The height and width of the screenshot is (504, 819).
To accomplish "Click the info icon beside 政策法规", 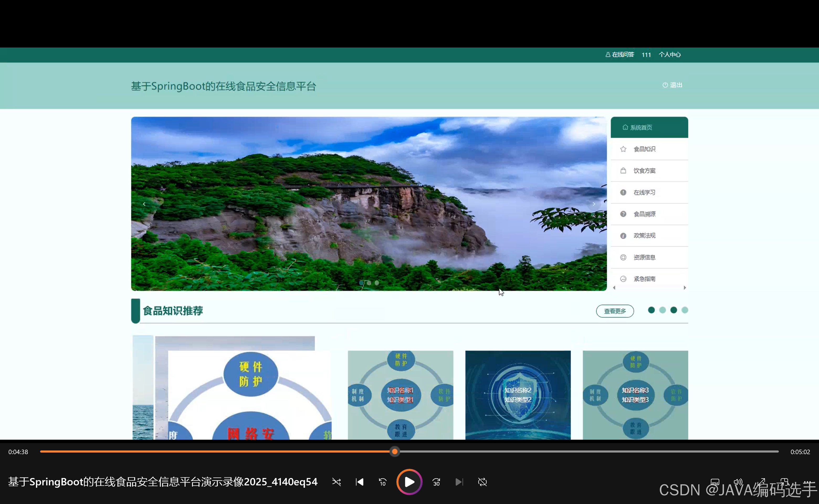I will click(623, 236).
